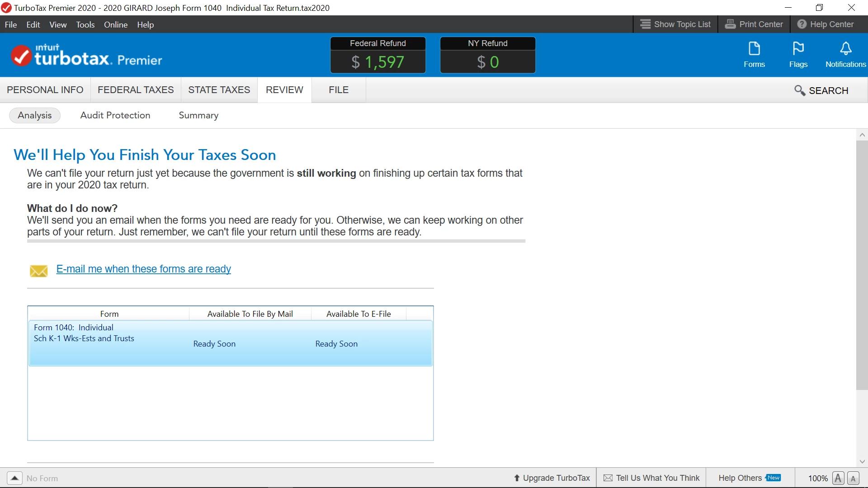Open Help Center
868x488 pixels.
coord(826,24)
